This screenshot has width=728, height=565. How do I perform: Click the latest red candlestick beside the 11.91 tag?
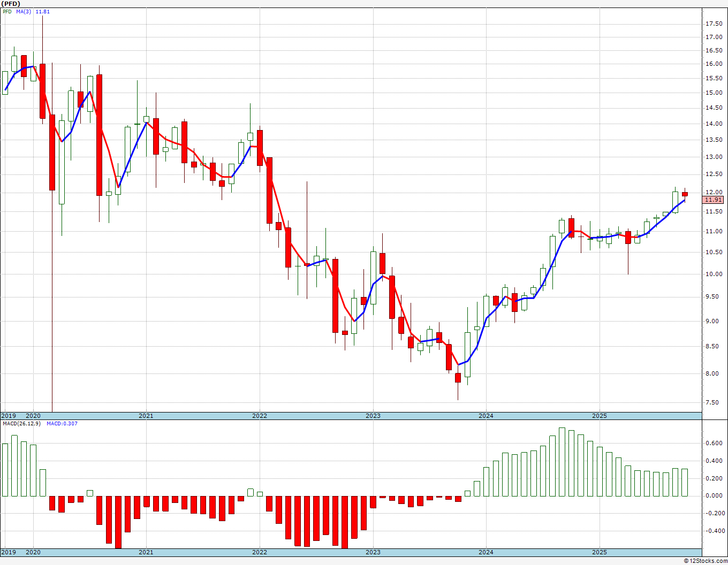click(x=685, y=194)
